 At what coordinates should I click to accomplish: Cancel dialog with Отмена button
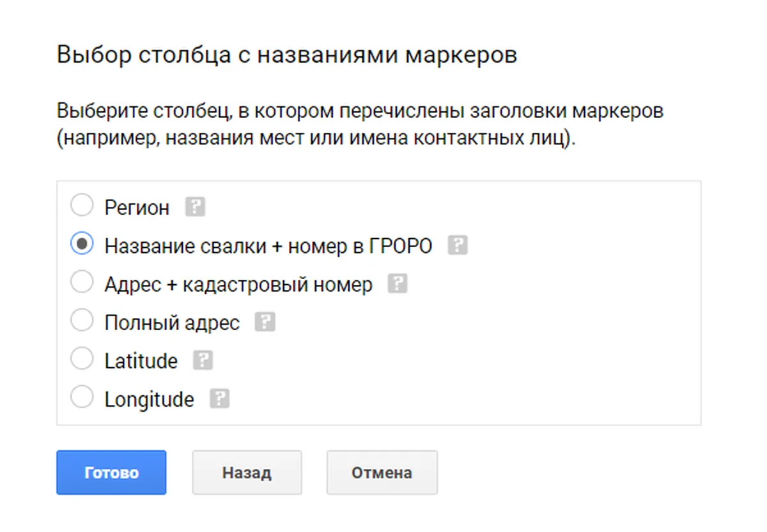click(x=382, y=473)
